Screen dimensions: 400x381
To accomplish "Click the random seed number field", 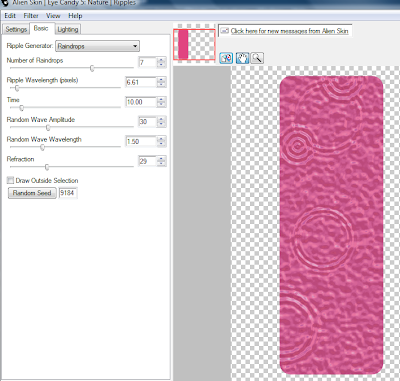I will 68,193.
